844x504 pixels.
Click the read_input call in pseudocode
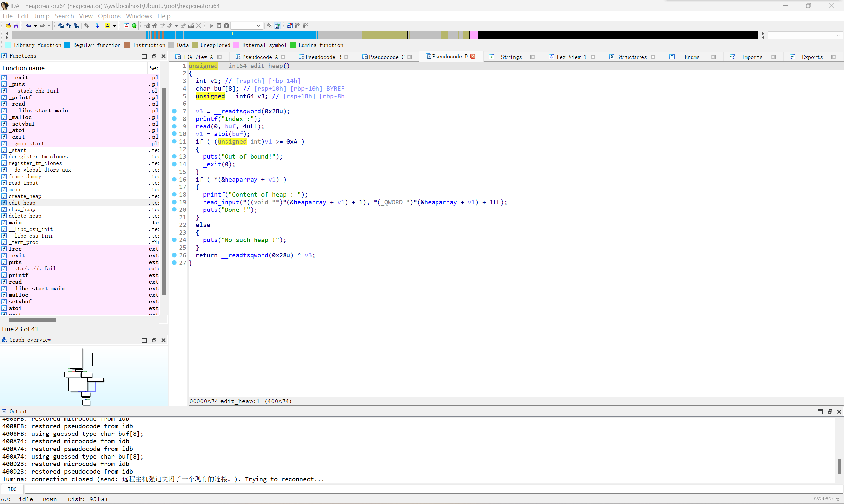(x=221, y=202)
